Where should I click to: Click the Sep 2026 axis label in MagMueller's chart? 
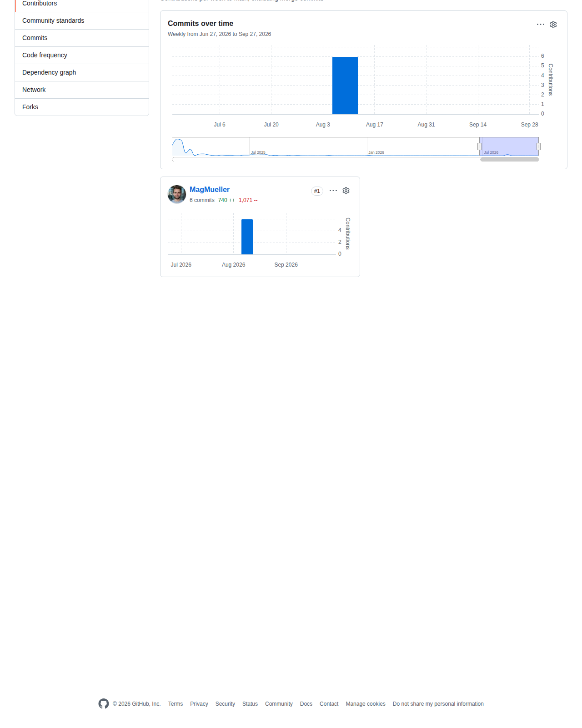point(286,265)
